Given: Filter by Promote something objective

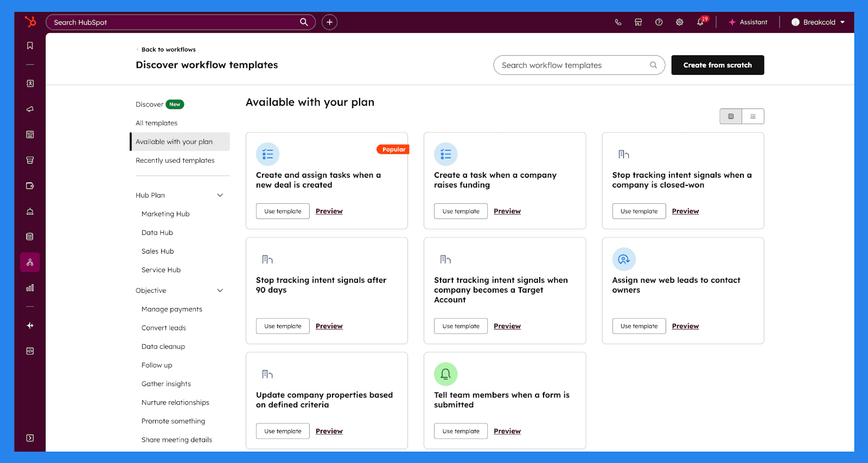Looking at the screenshot, I should [174, 421].
